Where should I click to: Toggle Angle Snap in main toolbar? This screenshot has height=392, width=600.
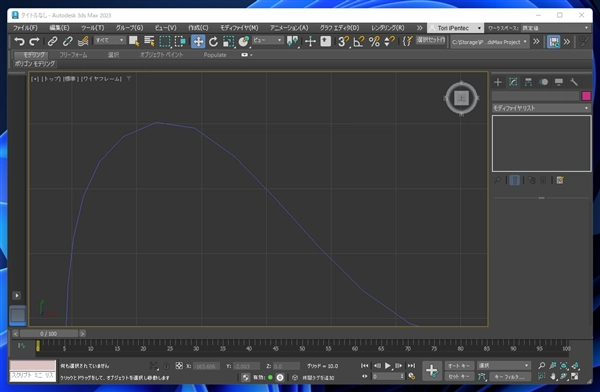coord(359,41)
